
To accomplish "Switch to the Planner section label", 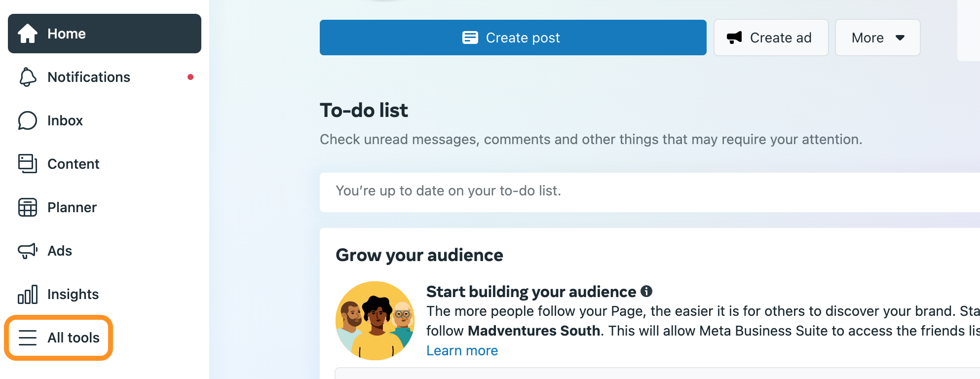I will pos(72,207).
